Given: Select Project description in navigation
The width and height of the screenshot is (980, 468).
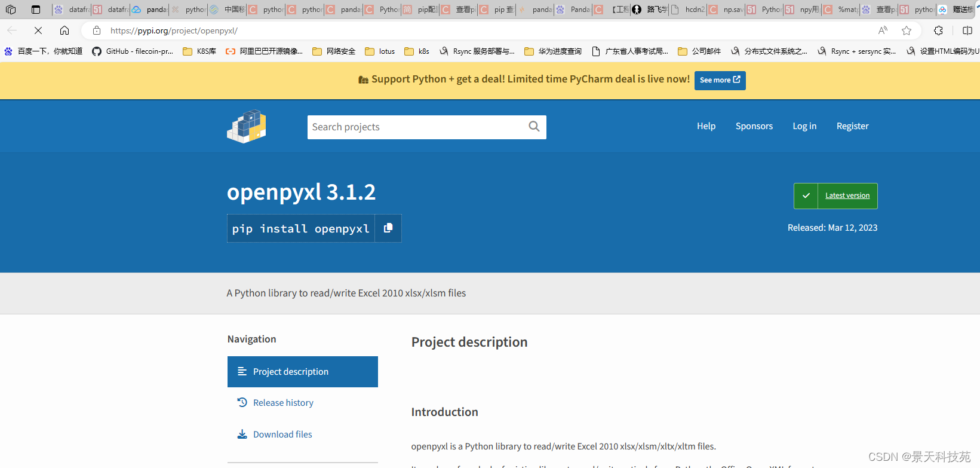Looking at the screenshot, I should point(303,372).
